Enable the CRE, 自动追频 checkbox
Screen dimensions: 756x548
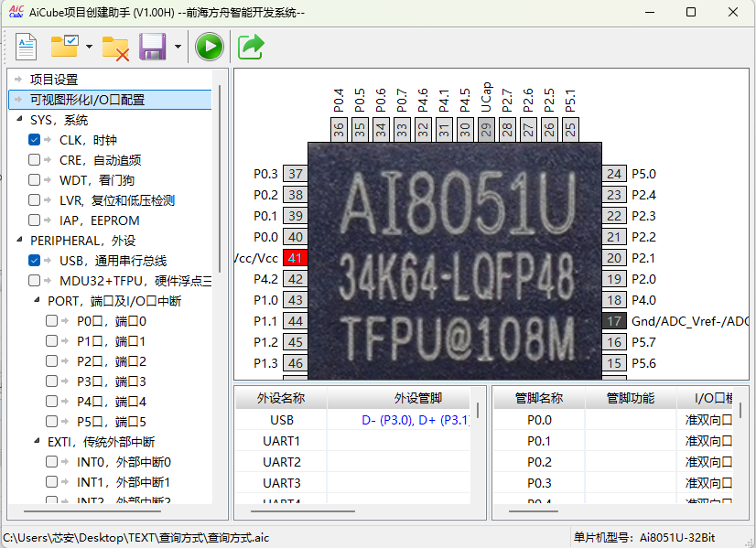[x=34, y=159]
